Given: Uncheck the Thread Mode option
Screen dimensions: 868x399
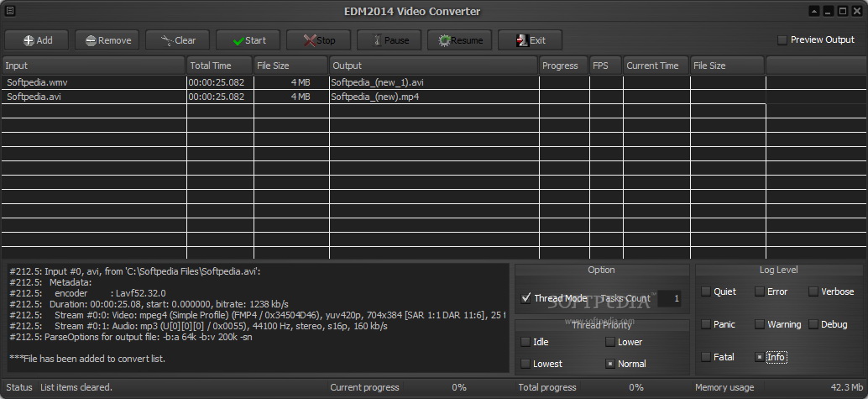Looking at the screenshot, I should [x=526, y=298].
